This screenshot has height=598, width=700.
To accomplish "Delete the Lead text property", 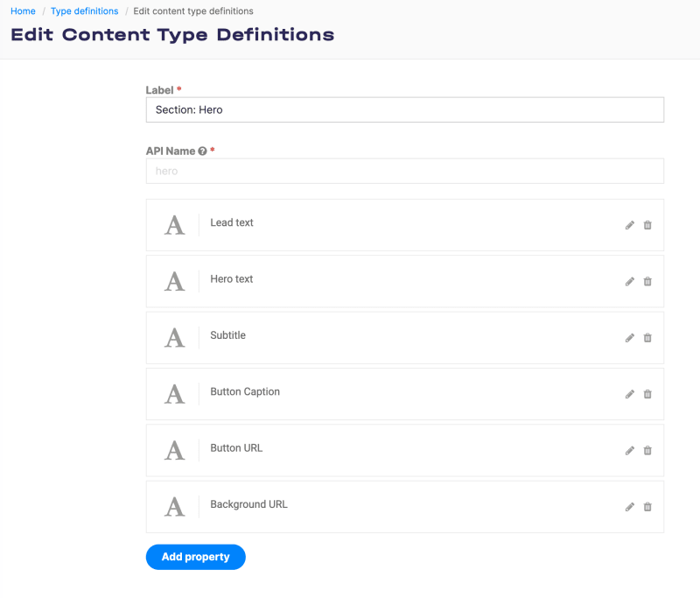I will coord(647,225).
